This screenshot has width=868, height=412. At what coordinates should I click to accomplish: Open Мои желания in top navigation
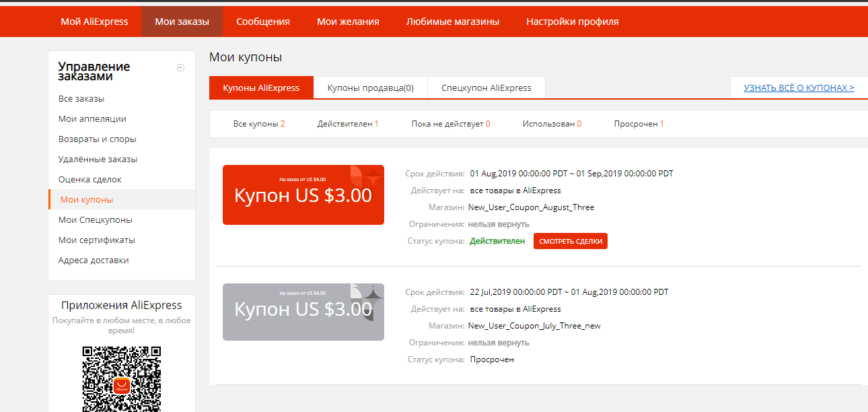[x=348, y=22]
